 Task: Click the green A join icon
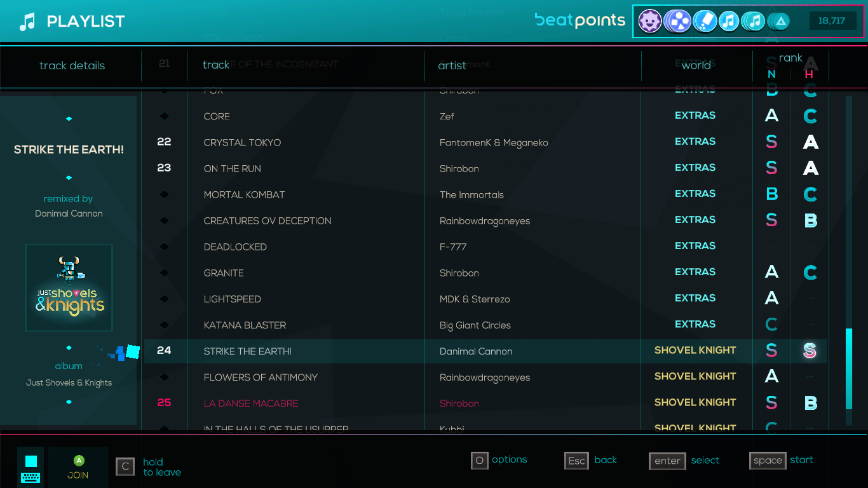point(79,461)
